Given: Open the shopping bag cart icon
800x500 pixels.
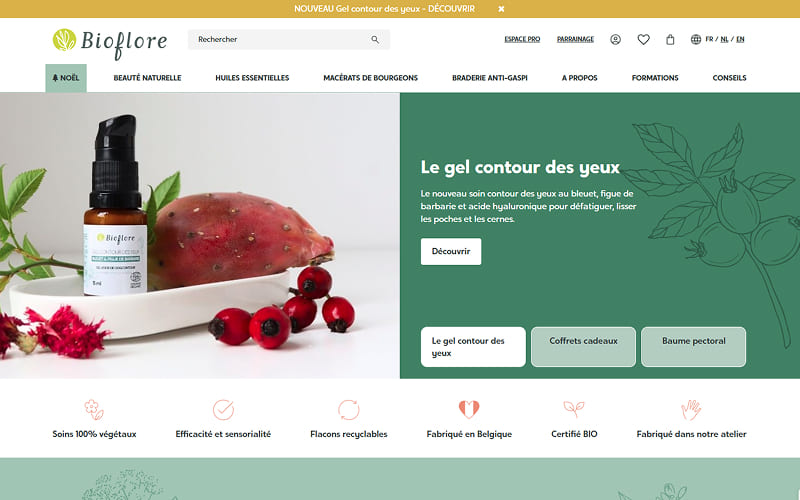Looking at the screenshot, I should pos(670,39).
